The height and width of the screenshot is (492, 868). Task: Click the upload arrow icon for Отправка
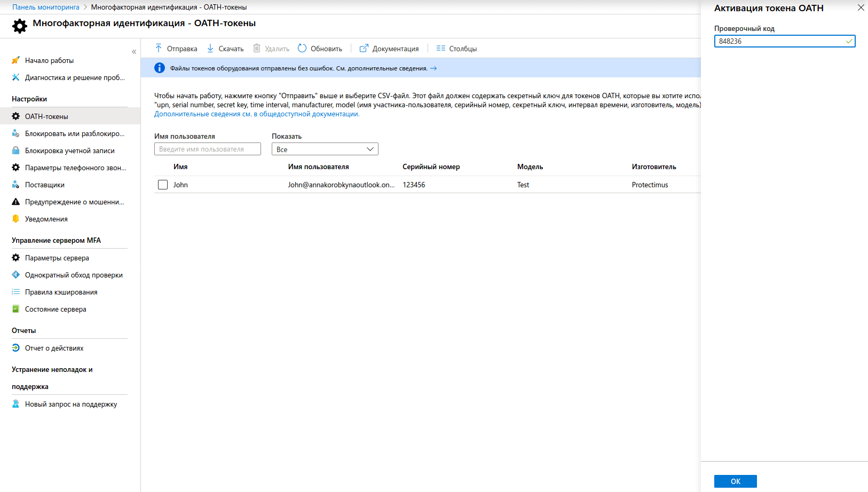coord(159,48)
